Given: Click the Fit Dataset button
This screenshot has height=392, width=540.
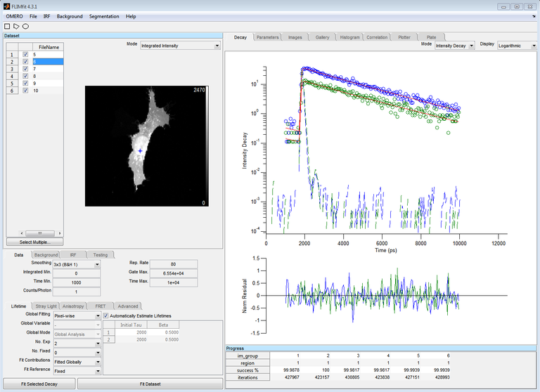Looking at the screenshot, I should pos(149,384).
